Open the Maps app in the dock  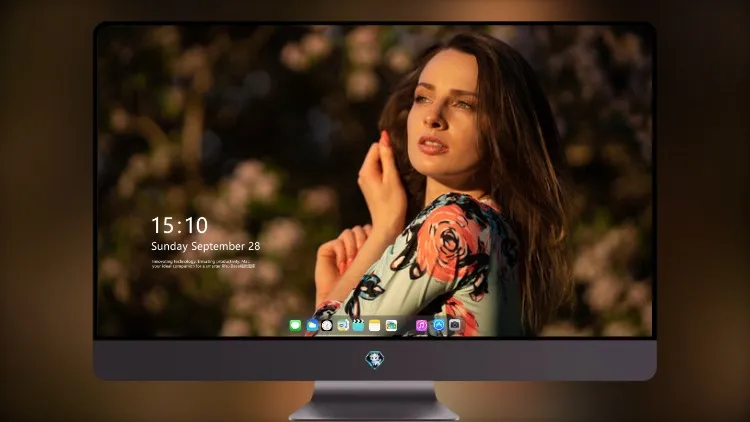[x=343, y=325]
